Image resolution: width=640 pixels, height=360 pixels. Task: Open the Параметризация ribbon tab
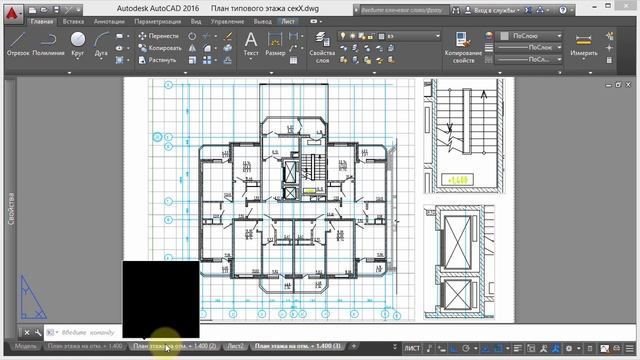tap(158, 21)
